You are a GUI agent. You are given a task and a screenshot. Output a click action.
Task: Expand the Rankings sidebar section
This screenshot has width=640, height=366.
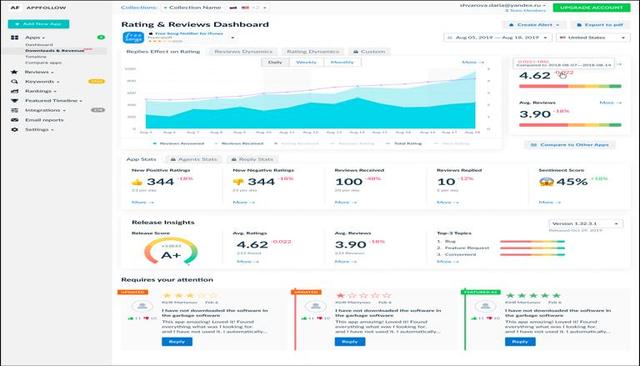tap(41, 91)
